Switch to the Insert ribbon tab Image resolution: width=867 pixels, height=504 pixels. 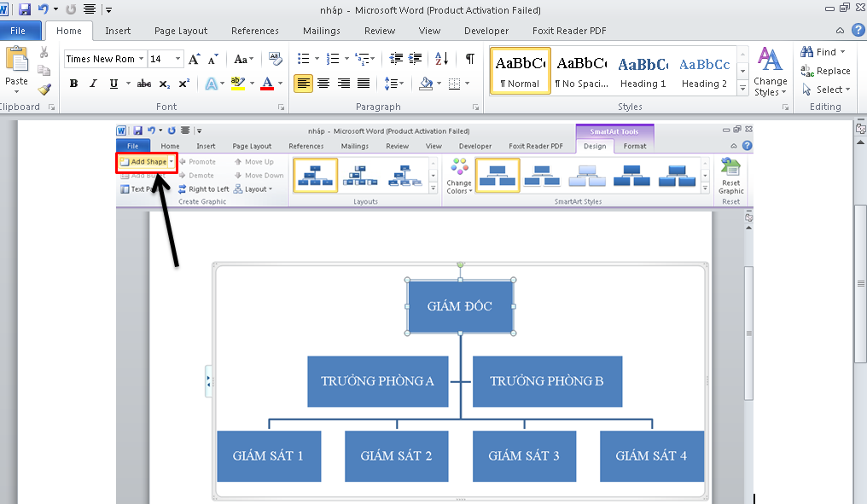118,31
